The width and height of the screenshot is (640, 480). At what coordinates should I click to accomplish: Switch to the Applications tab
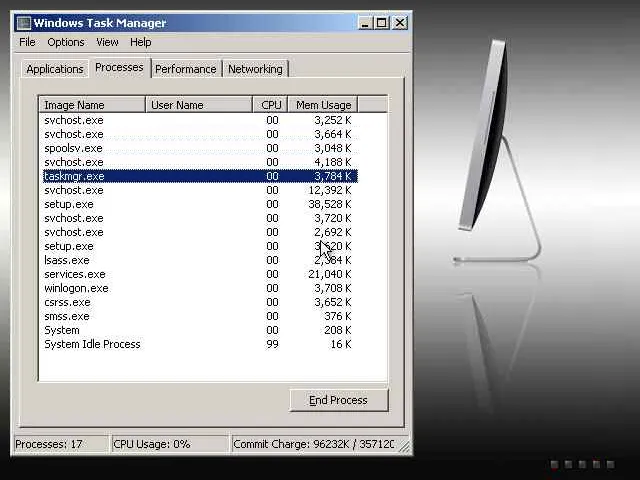55,69
